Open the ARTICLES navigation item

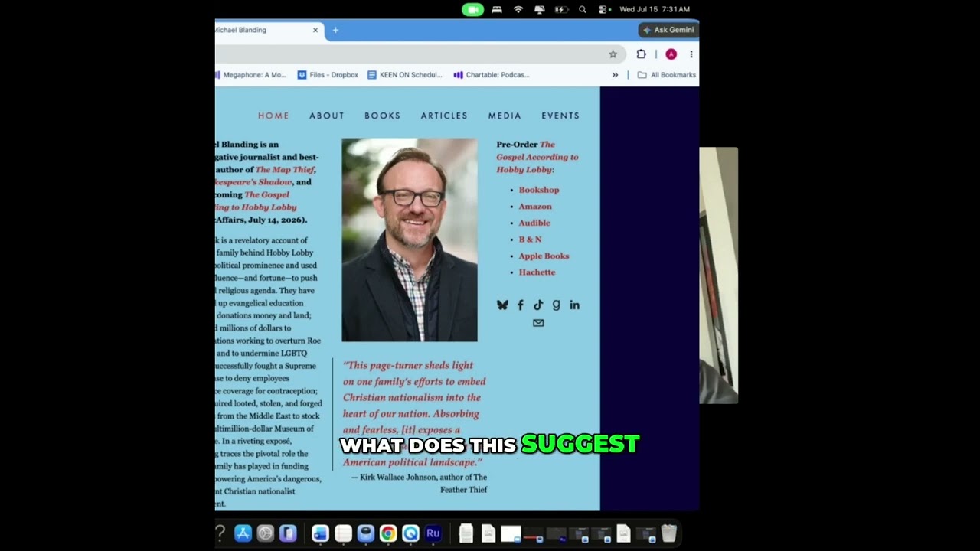(x=444, y=116)
